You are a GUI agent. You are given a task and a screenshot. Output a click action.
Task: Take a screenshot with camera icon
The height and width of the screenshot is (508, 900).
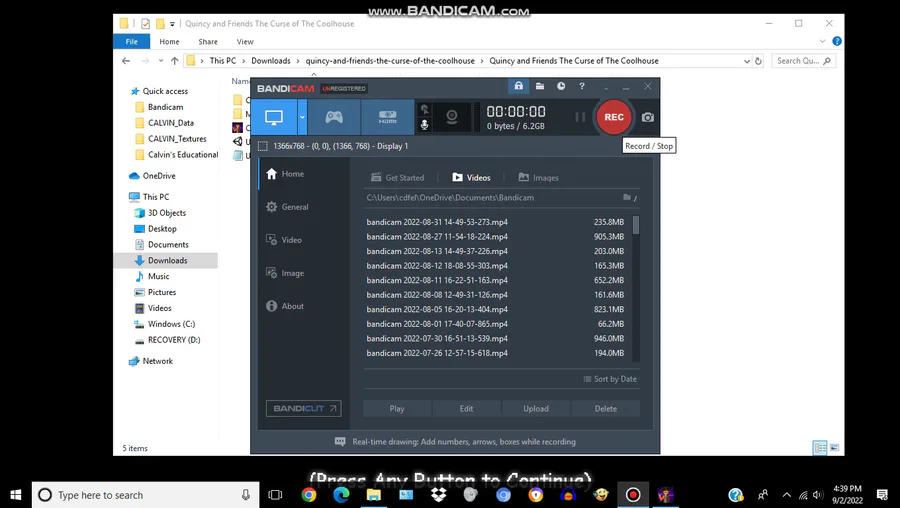click(647, 117)
